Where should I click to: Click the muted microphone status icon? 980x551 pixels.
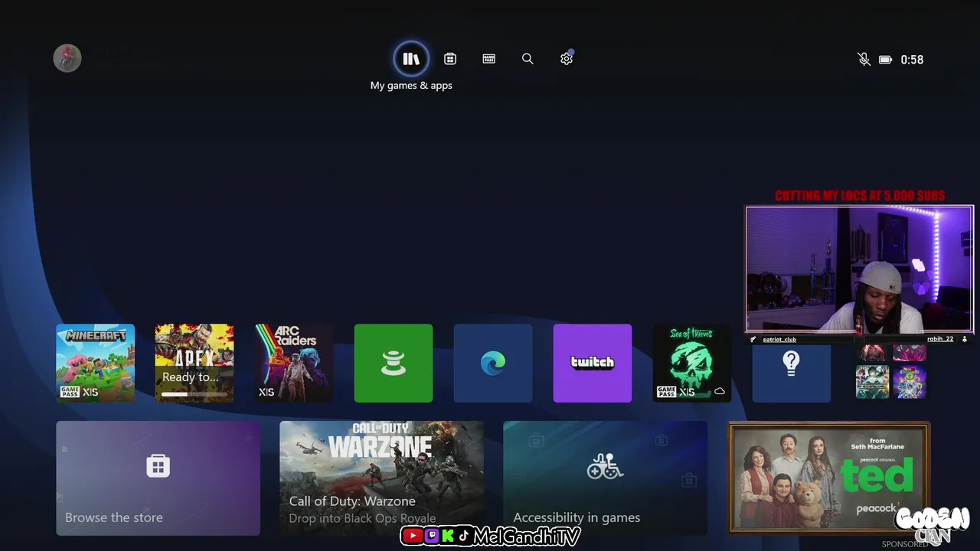point(864,60)
